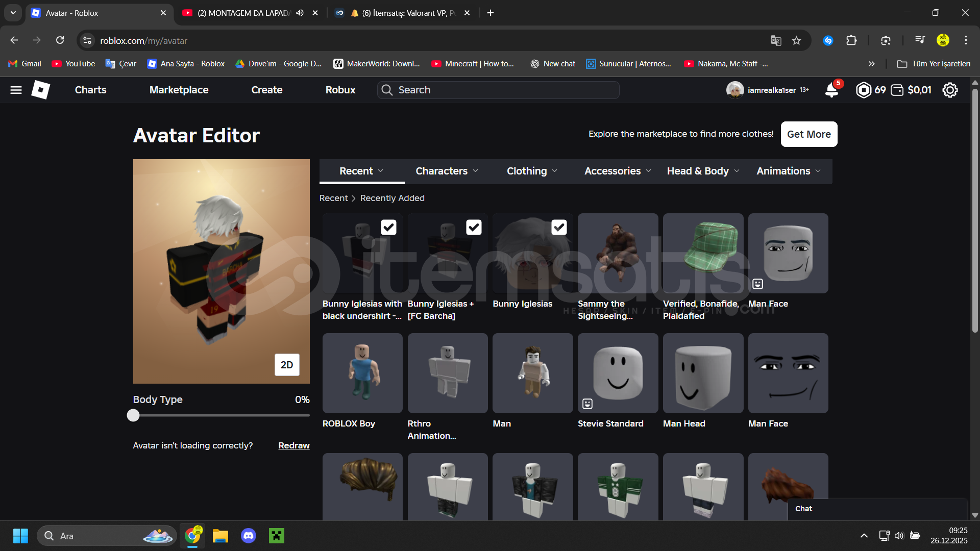
Task: Open the settings gear in Roblox header
Action: click(x=950, y=90)
